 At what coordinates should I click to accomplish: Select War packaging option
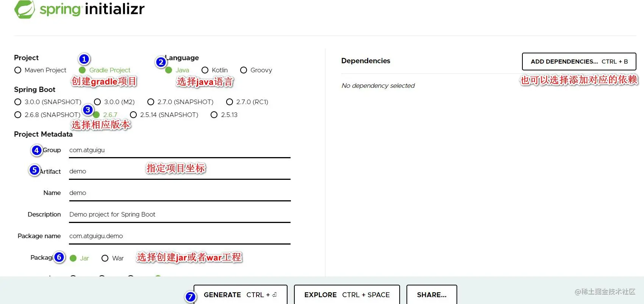coord(113,258)
